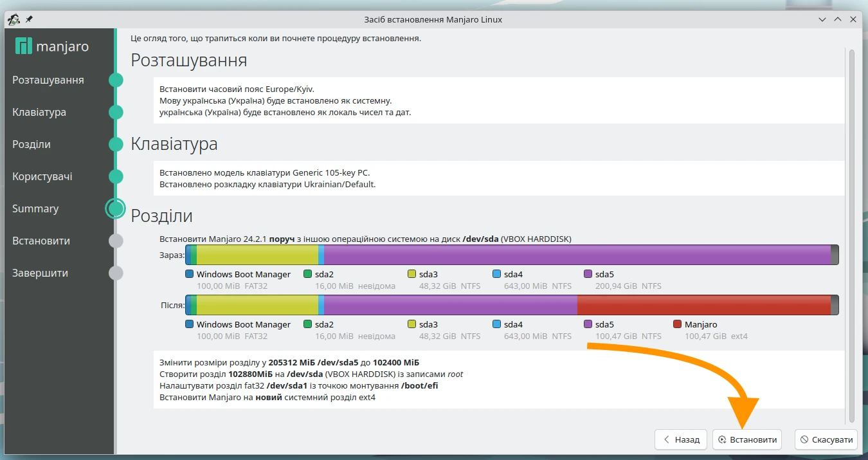Click the Розташування section heading
This screenshot has width=868, height=460.
[x=189, y=60]
